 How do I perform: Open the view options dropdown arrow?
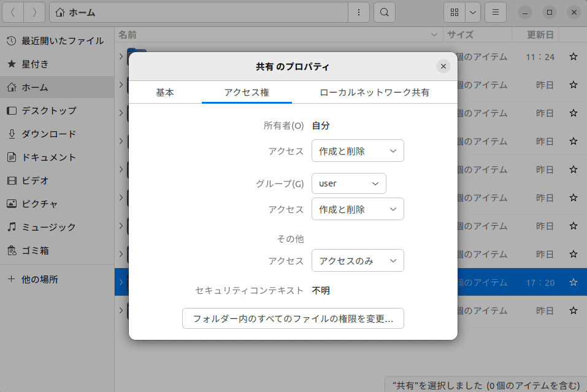(x=473, y=12)
